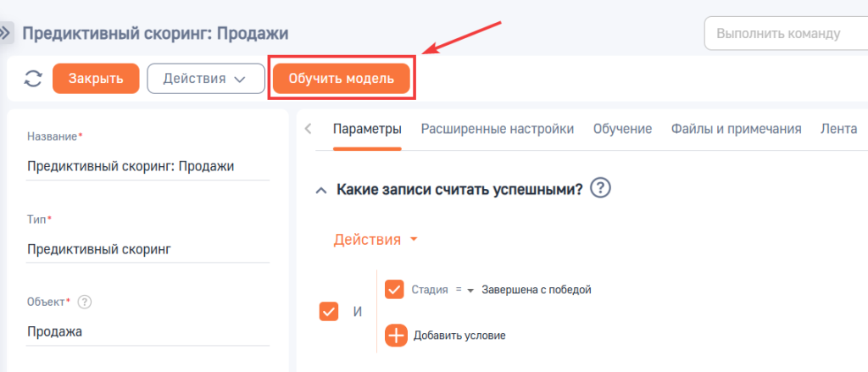The width and height of the screenshot is (868, 372).
Task: Open help icon next to Объект label
Action: (x=84, y=303)
